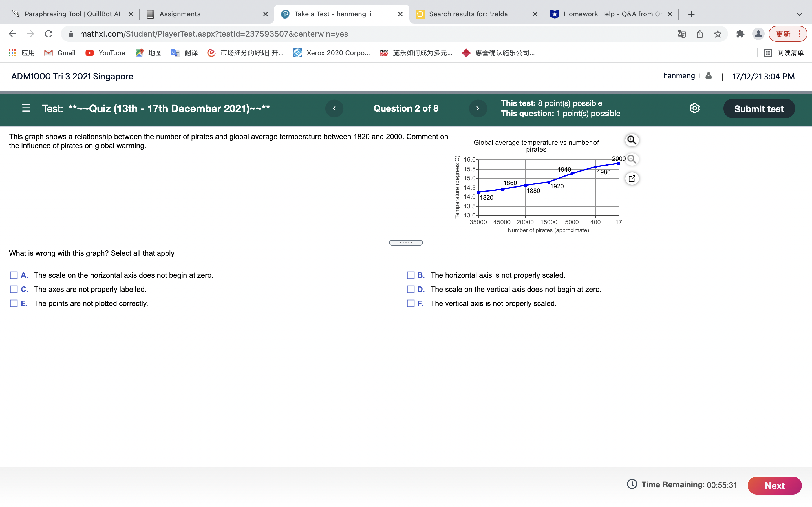The image size is (812, 507).
Task: Click the hanmeng li profile icon
Action: [708, 75]
